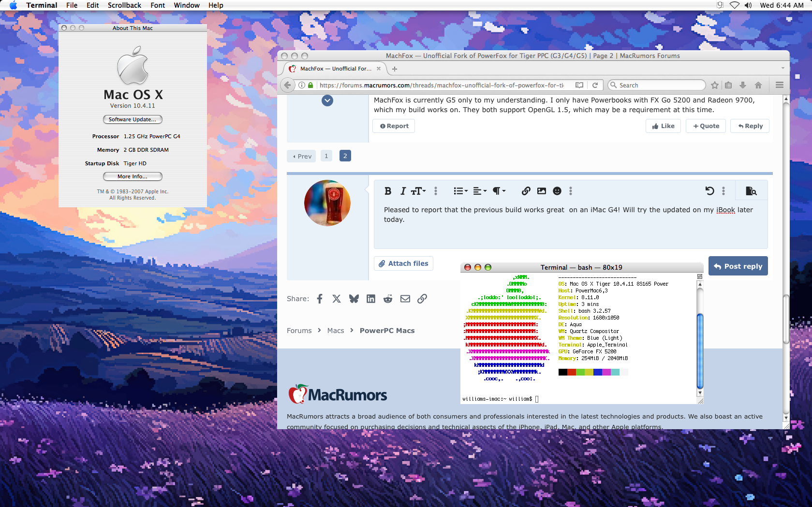Bookmark this page with star icon

click(715, 85)
